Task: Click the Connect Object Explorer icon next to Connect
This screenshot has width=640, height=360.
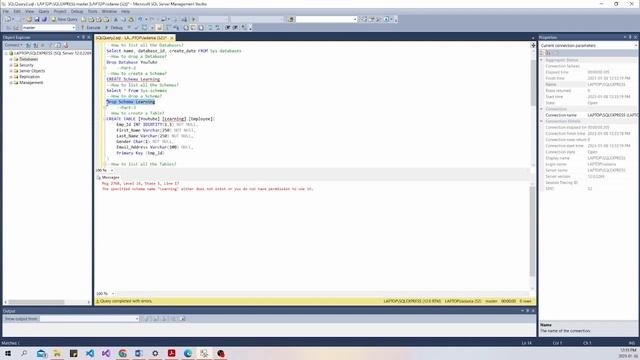Action: tap(29, 45)
